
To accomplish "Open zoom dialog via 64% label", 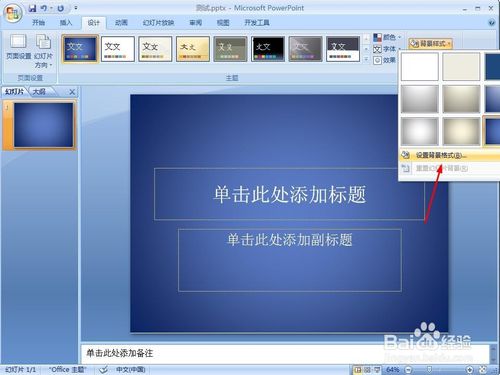I will (392, 370).
